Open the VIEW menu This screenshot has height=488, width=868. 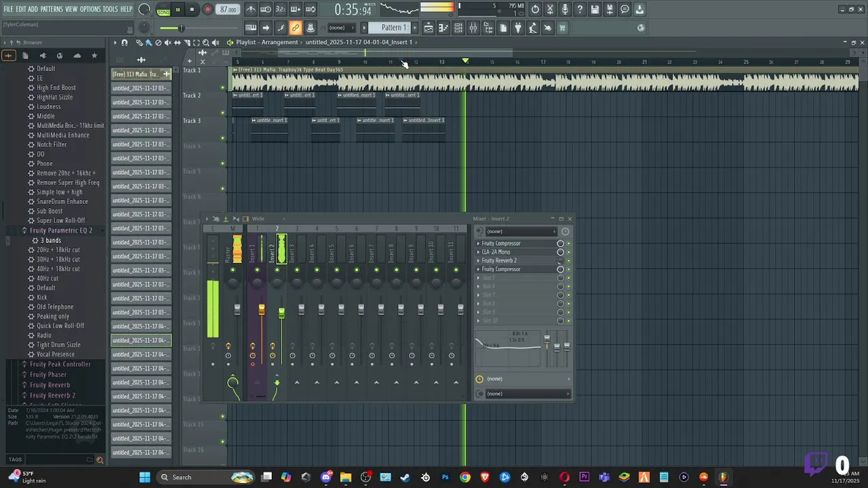coord(71,9)
